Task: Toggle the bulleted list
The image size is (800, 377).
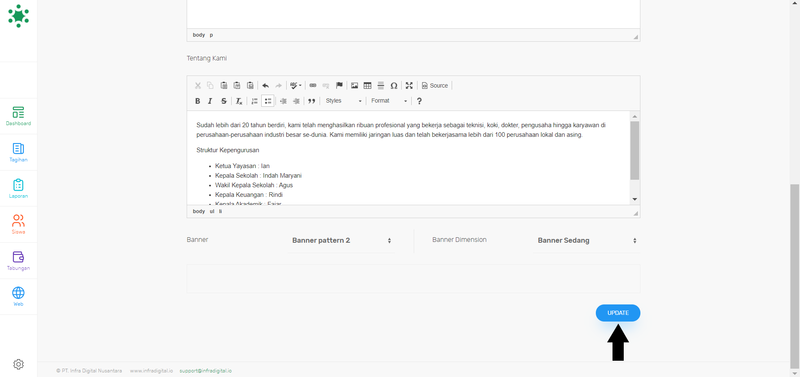Action: coord(268,101)
